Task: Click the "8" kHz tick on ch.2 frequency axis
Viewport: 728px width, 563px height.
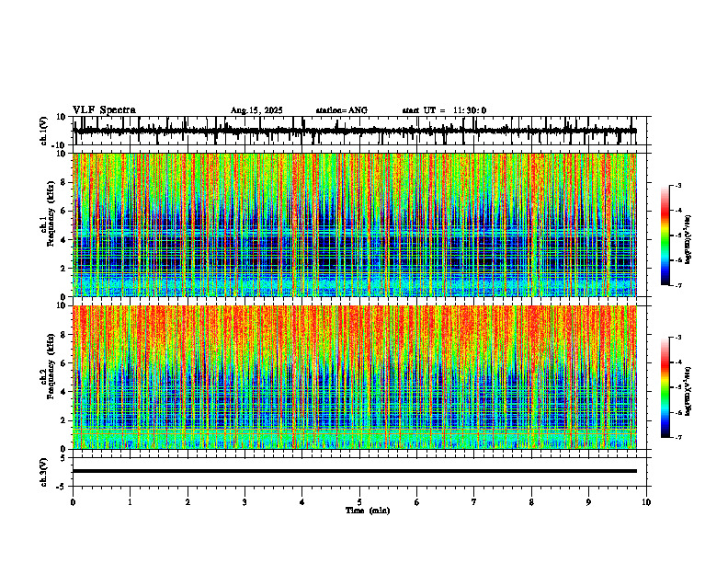Action: [x=63, y=335]
